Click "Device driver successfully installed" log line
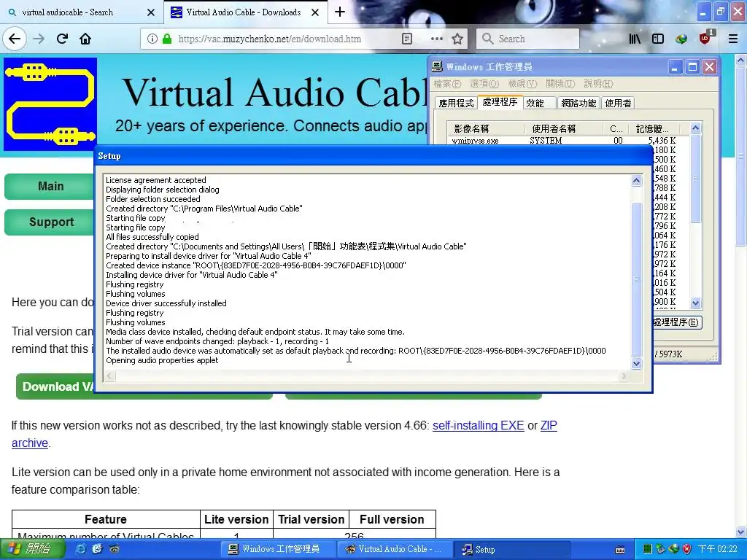 (166, 303)
